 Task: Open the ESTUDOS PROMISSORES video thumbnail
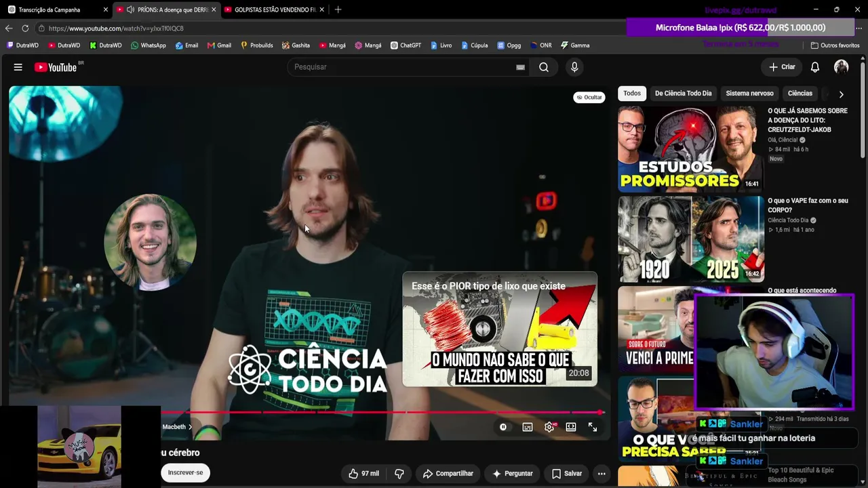(x=690, y=148)
